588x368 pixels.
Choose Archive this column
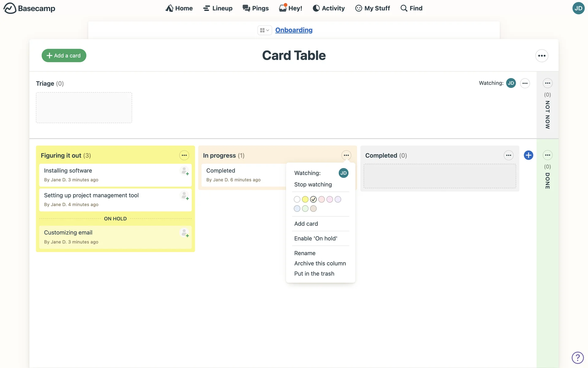pos(320,263)
